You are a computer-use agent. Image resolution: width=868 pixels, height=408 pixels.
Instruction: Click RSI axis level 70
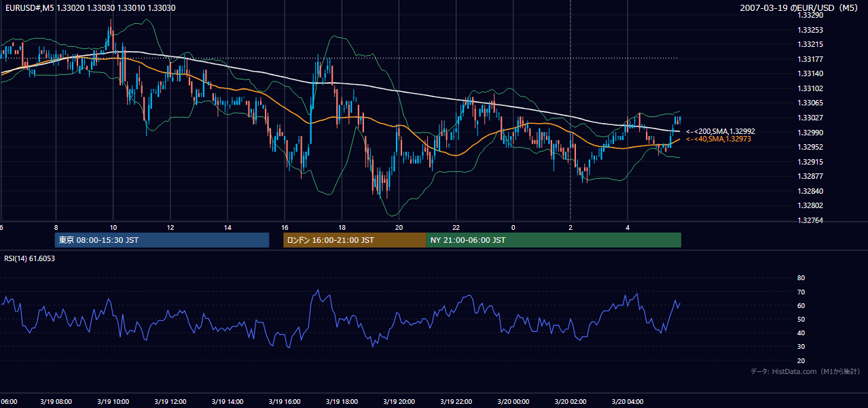(x=801, y=292)
